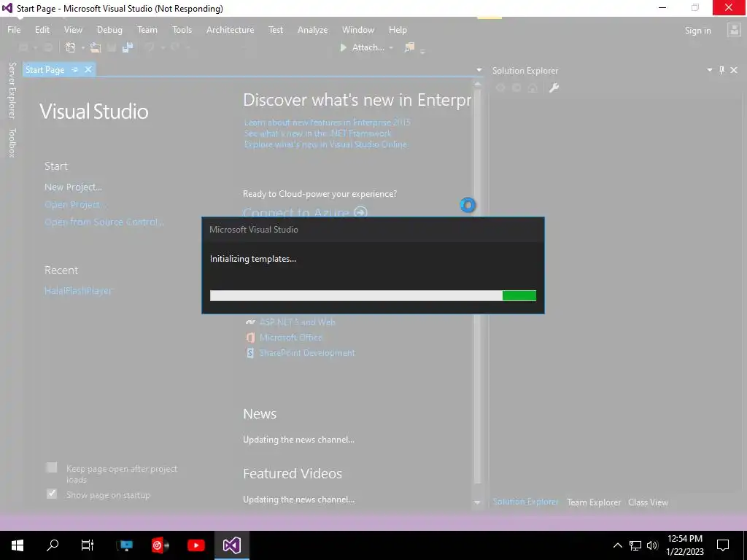The height and width of the screenshot is (560, 747).
Task: Click the green Attach start arrow
Action: 343,47
